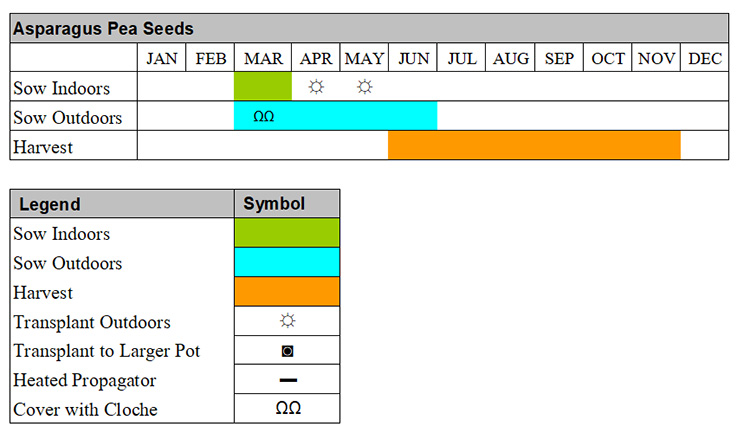The height and width of the screenshot is (433, 750).
Task: Click the green Sow Indoors bar in March
Action: (263, 86)
